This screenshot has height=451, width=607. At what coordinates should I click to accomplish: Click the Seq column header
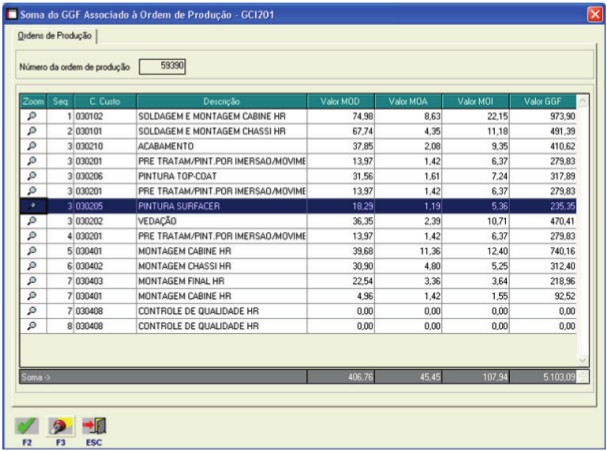click(60, 101)
